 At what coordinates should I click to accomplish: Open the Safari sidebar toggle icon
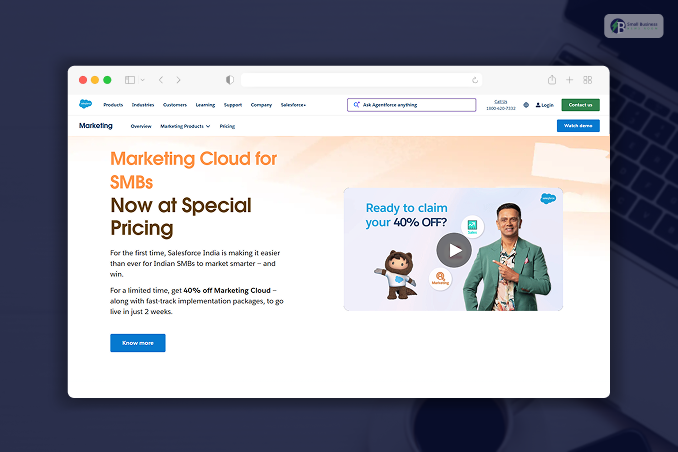(x=130, y=80)
